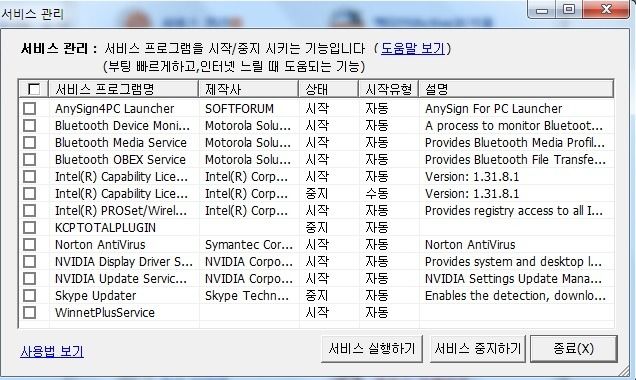Minimize the 서비스 관리 window

[x=541, y=10]
